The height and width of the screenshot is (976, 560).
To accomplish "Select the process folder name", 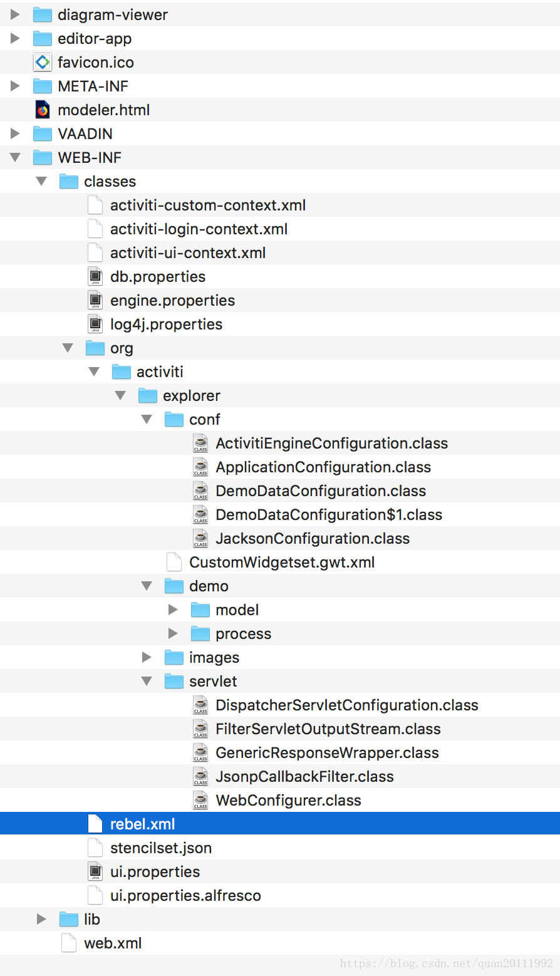I will pos(243,634).
